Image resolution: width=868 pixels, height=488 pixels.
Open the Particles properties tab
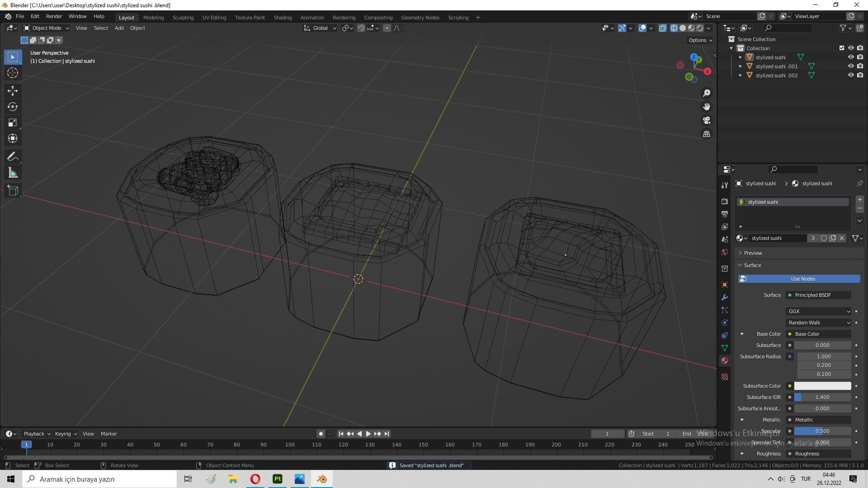[x=725, y=310]
